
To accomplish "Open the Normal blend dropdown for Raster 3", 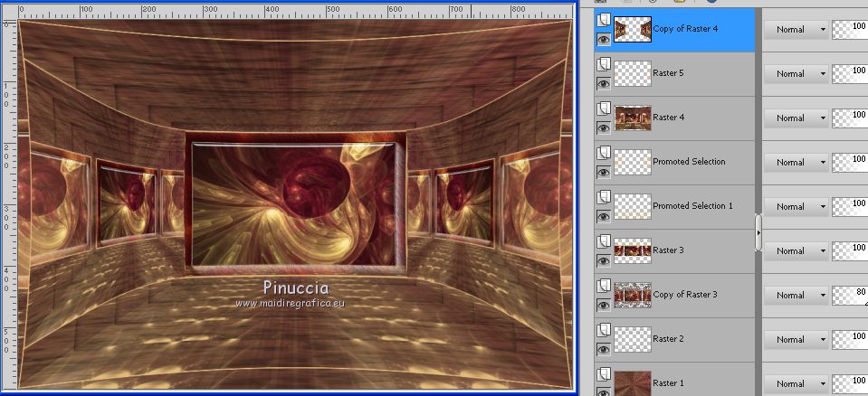I will click(x=796, y=250).
